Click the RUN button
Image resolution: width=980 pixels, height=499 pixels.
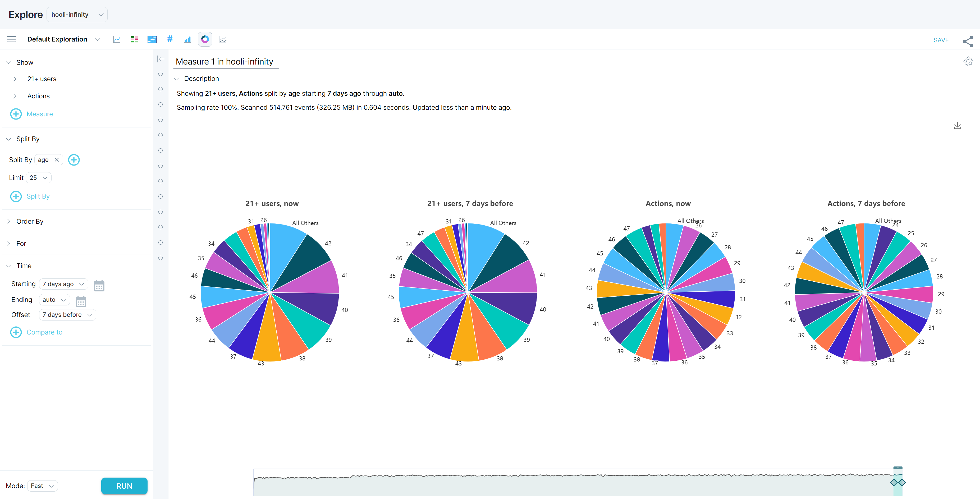(124, 486)
